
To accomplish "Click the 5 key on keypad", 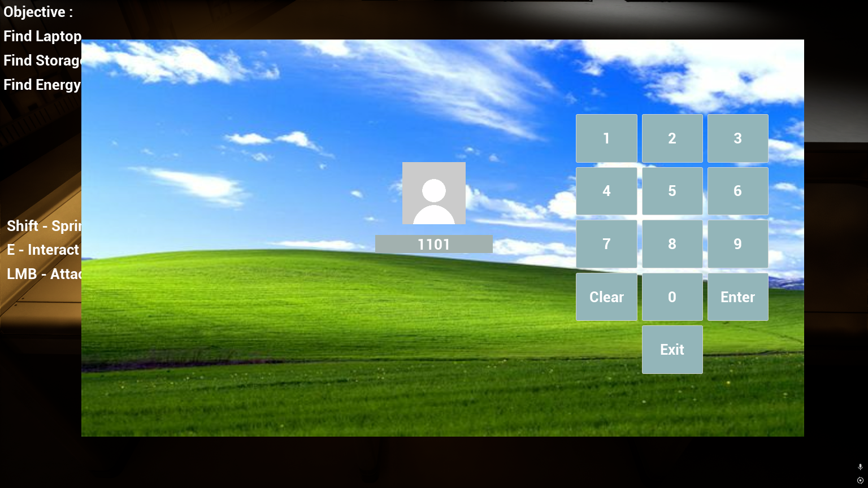I will pos(672,191).
